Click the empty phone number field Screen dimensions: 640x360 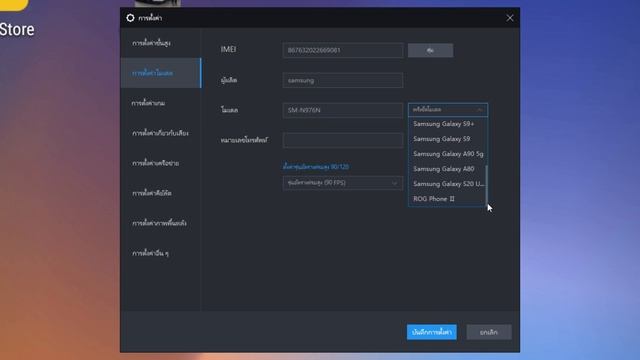343,140
